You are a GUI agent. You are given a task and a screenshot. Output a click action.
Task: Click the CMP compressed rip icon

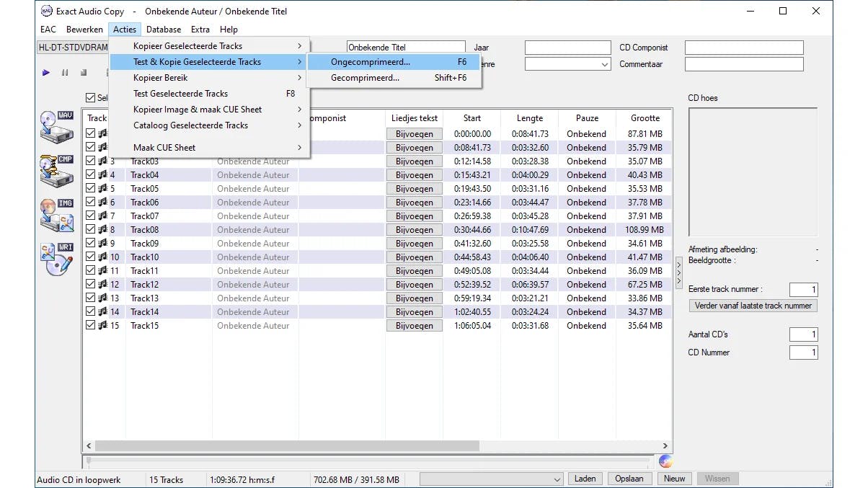[57, 171]
